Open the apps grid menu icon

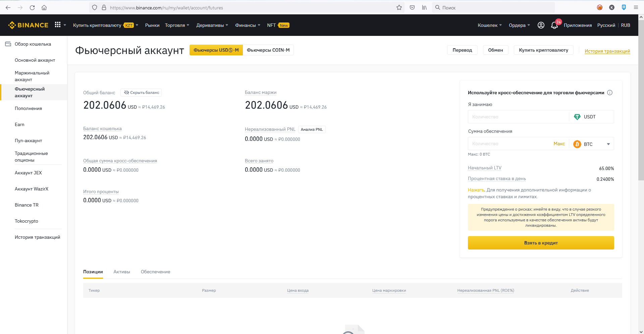click(58, 25)
